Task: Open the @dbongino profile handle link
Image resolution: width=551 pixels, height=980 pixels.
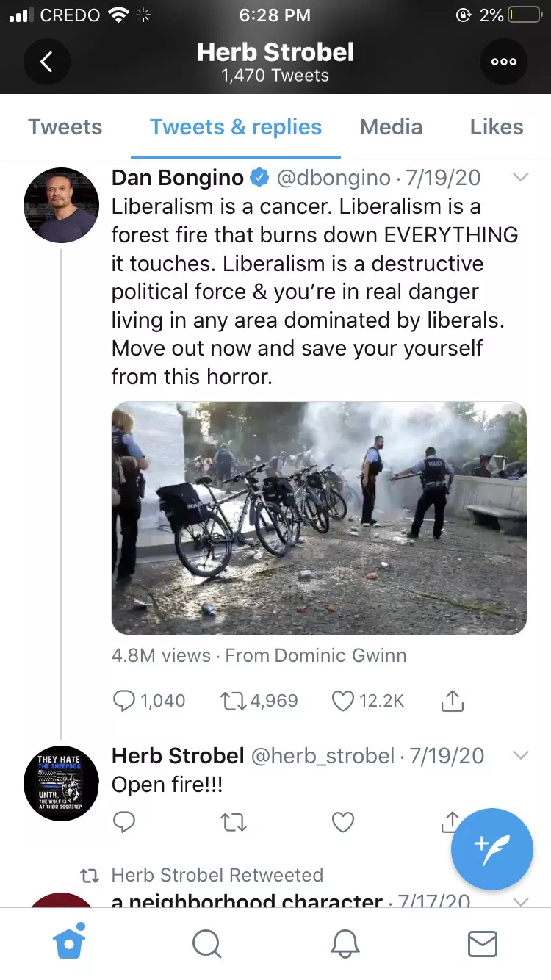Action: (x=333, y=178)
